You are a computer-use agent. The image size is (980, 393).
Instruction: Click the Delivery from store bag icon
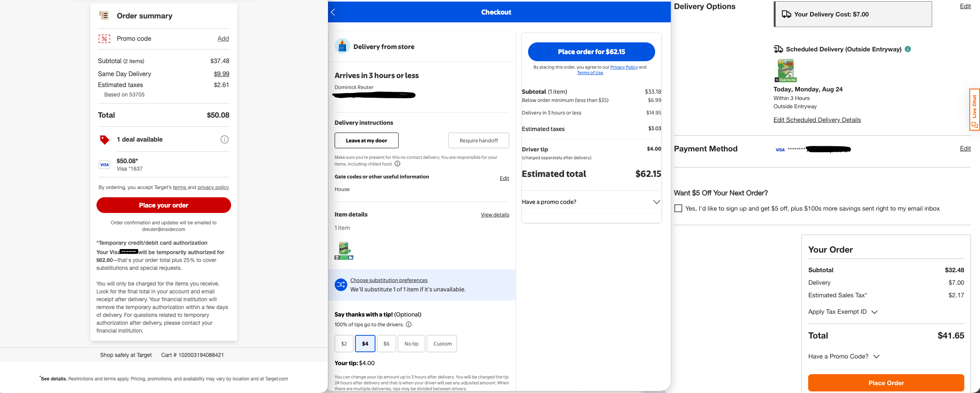click(342, 46)
